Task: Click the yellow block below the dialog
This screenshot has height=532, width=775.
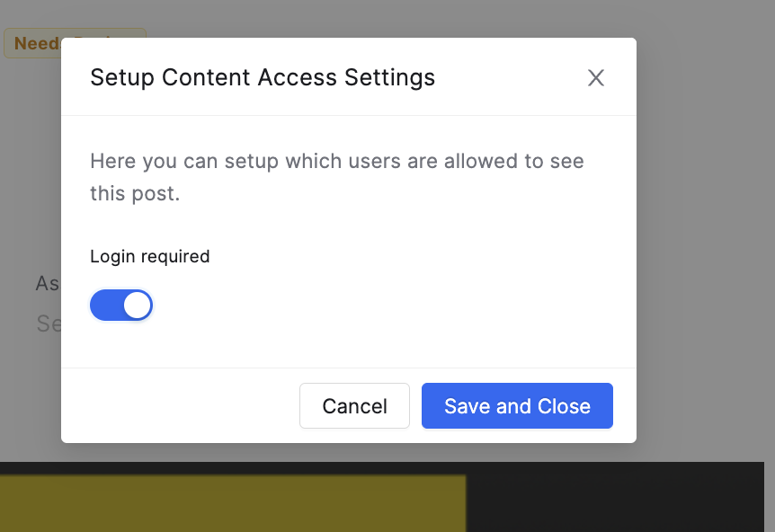Action: pyautogui.click(x=232, y=504)
